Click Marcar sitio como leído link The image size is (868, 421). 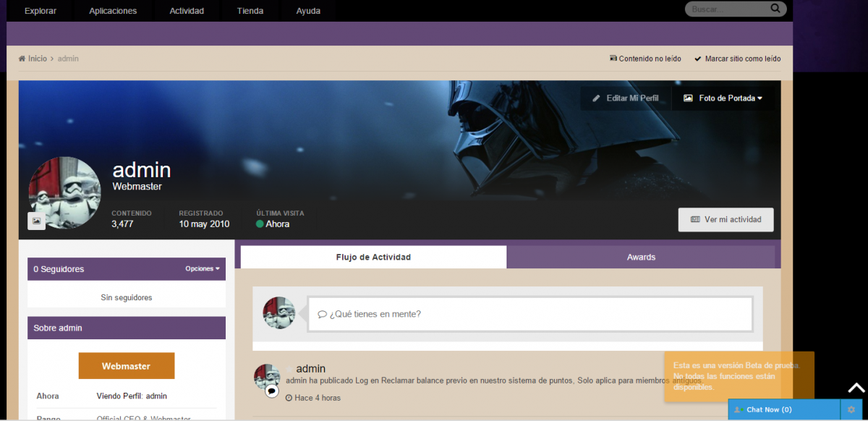coord(743,59)
